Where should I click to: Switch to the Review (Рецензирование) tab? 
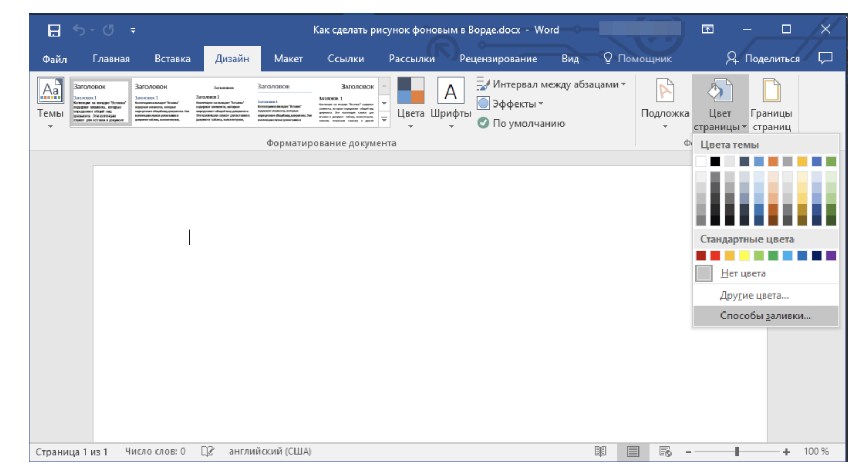click(x=498, y=59)
